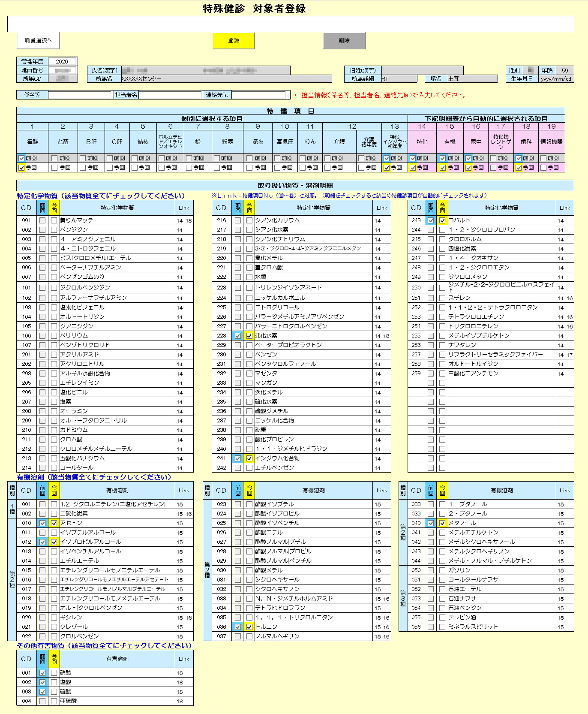Check 鉛 今回 checkbox
Viewport: 588px width, 714px height.
[189, 168]
